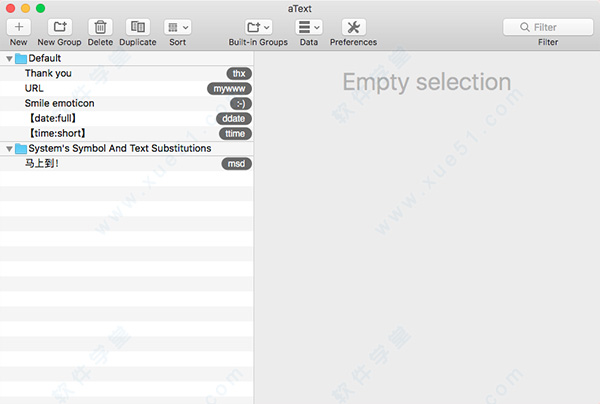Click the magnifier icon in the Filter field
The width and height of the screenshot is (600, 404).
(x=525, y=27)
